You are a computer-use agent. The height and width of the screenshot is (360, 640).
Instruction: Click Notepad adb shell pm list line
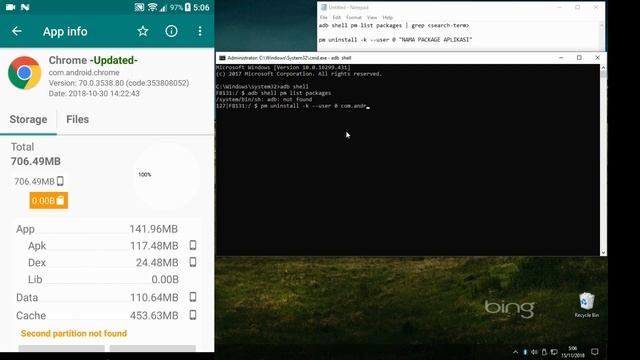click(394, 25)
